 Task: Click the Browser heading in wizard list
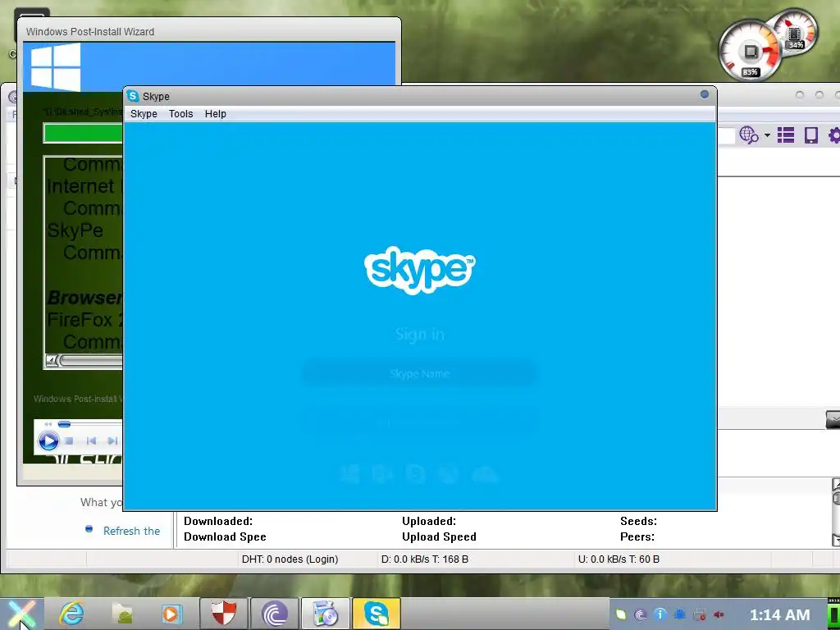[x=84, y=297]
